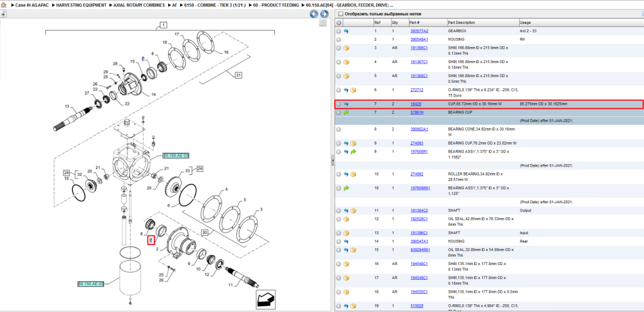This screenshot has height=312, width=644.
Task: Click callout 30 in the diagram
Action: click(205, 232)
